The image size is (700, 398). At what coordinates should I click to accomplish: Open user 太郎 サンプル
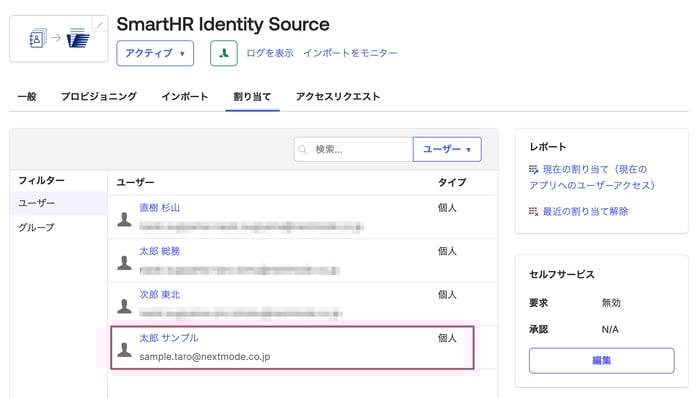169,338
